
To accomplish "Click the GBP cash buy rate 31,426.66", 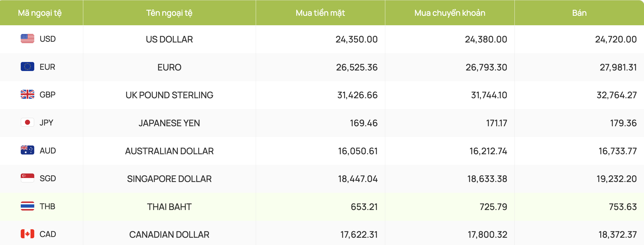I will (x=357, y=95).
